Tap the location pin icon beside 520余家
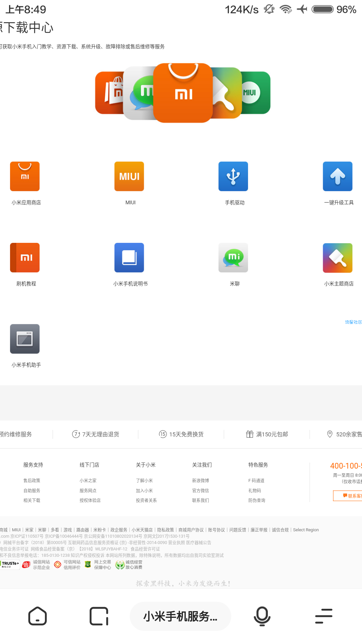Image resolution: width=362 pixels, height=644 pixels. click(x=330, y=434)
